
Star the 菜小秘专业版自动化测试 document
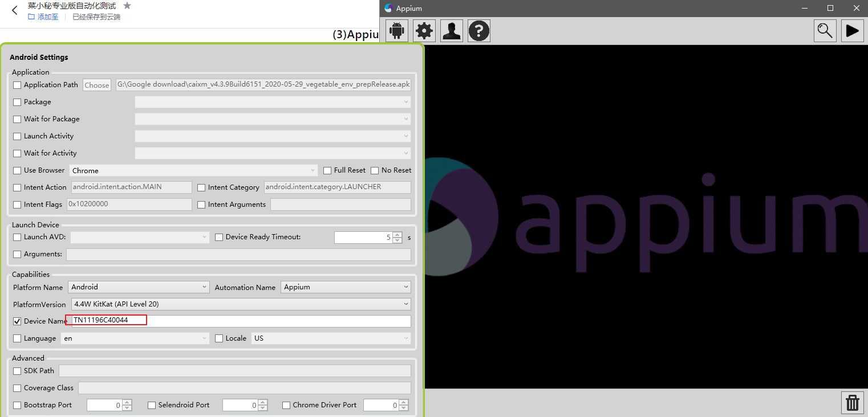coord(127,6)
